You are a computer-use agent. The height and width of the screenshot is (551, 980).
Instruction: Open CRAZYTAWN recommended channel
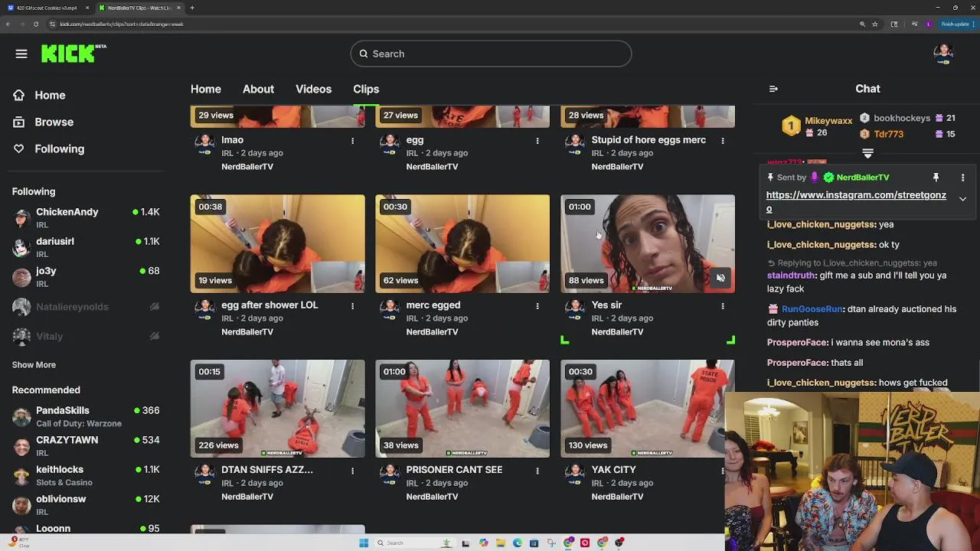pos(87,445)
